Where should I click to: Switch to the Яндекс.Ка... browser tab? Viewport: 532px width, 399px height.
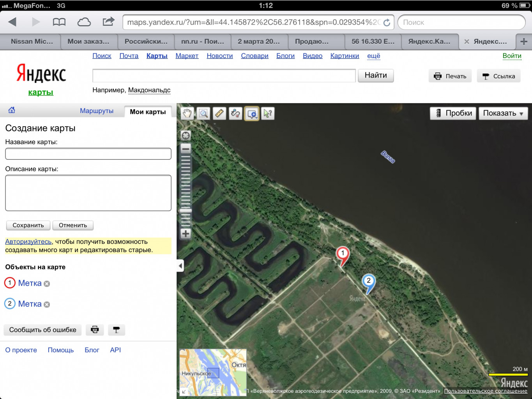point(429,41)
